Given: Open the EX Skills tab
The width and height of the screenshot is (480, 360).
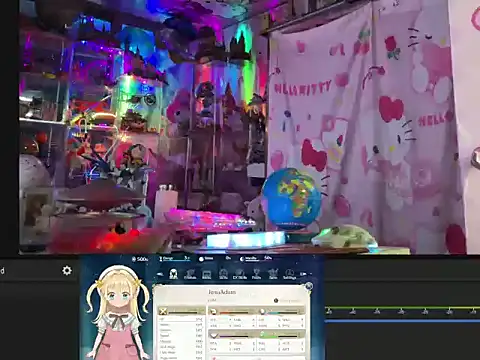Looking at the screenshot, I should (240, 274).
